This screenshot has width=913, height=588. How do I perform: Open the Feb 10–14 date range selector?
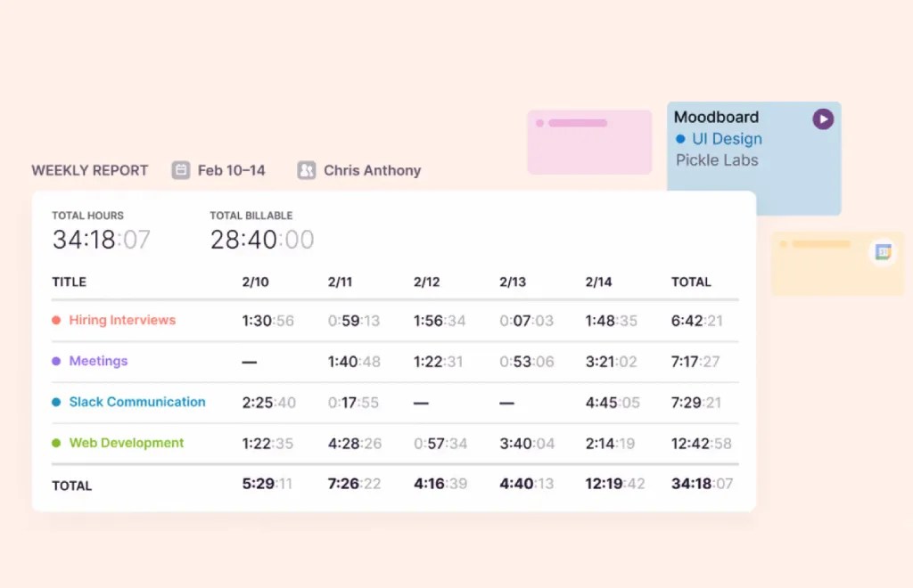coord(231,169)
